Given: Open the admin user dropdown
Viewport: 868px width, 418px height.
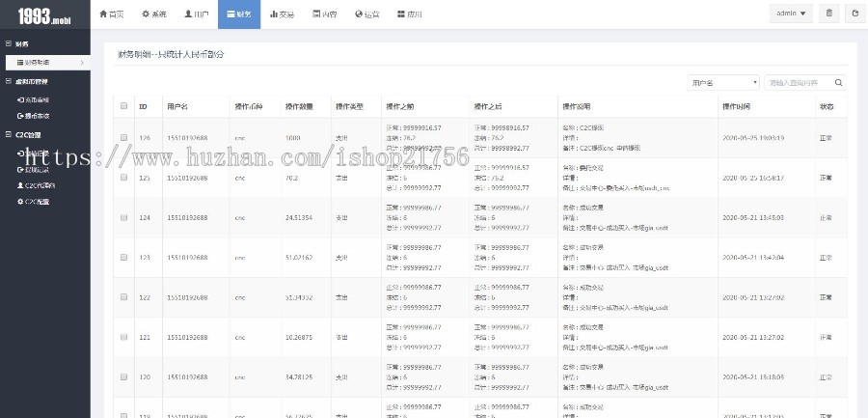Looking at the screenshot, I should [791, 14].
